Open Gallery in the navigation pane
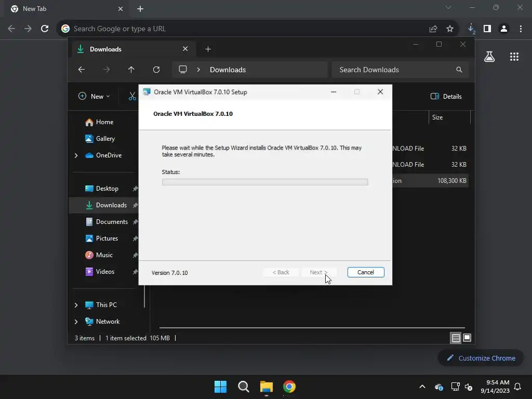This screenshot has height=399, width=532. [x=105, y=138]
